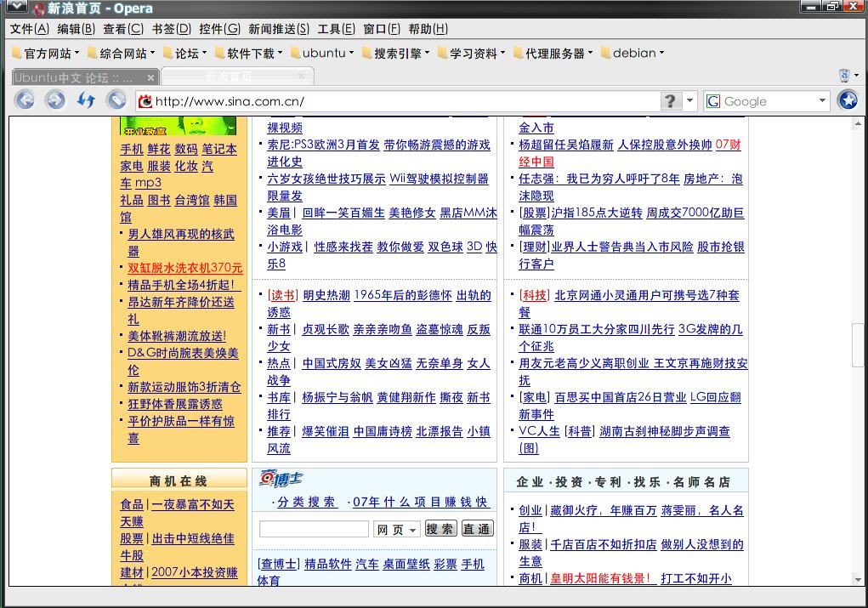This screenshot has height=608, width=868.
Task: Open the 网页 search type dropdown
Action: click(x=397, y=530)
